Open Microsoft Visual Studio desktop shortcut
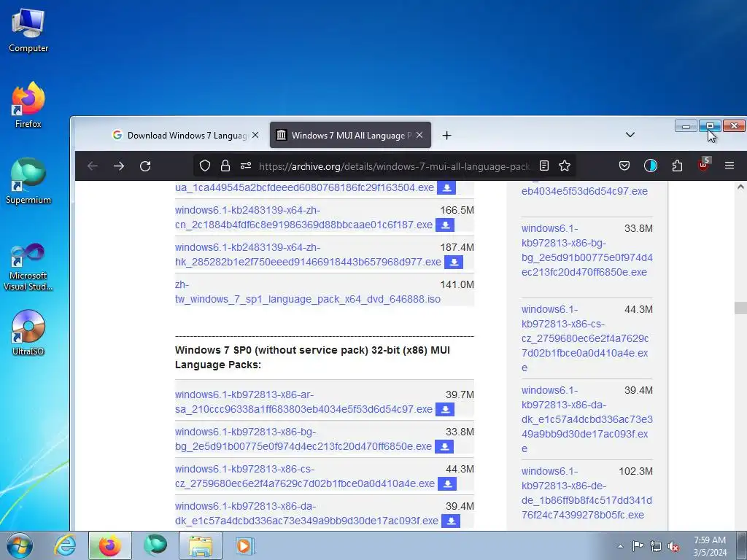The width and height of the screenshot is (747, 560). (28, 267)
